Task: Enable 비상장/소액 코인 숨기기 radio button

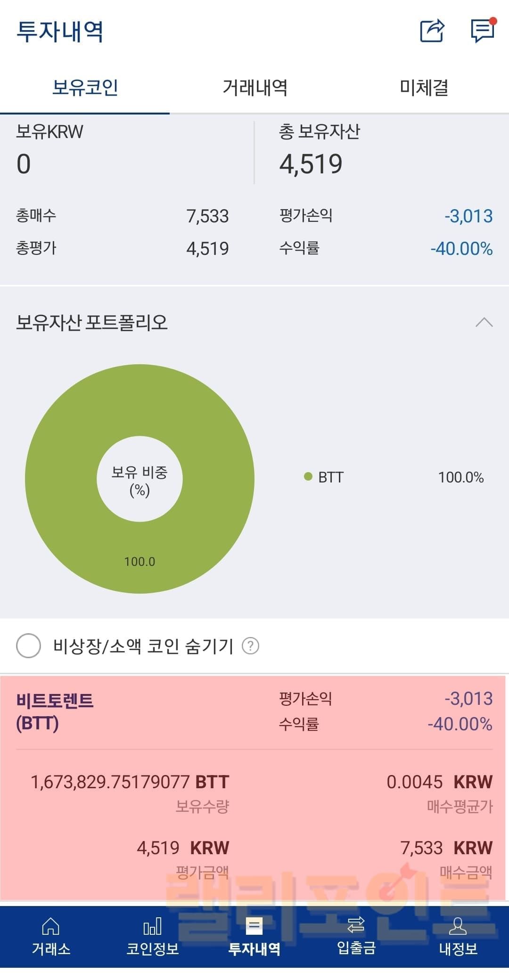Action: coord(28,645)
